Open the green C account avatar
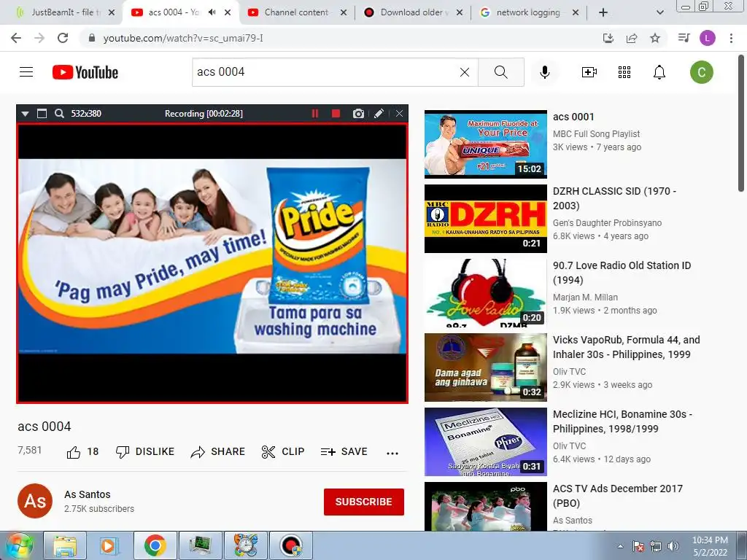This screenshot has height=560, width=747. [701, 72]
